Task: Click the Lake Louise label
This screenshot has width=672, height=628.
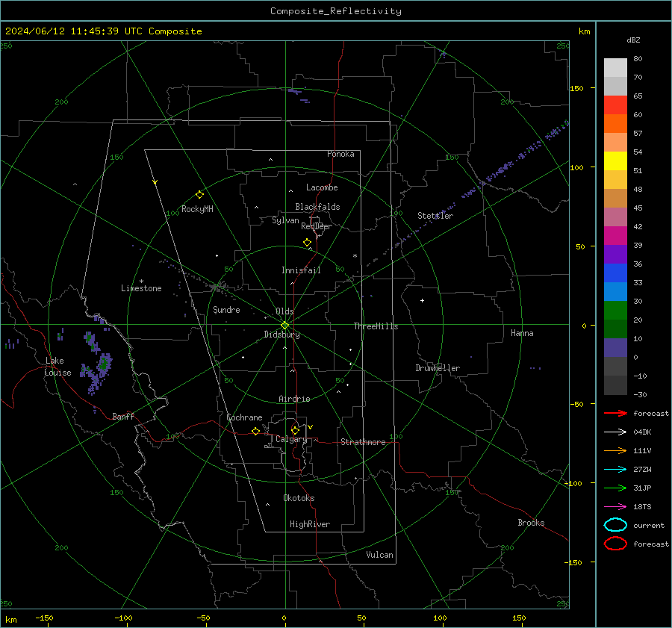Action: point(57,367)
